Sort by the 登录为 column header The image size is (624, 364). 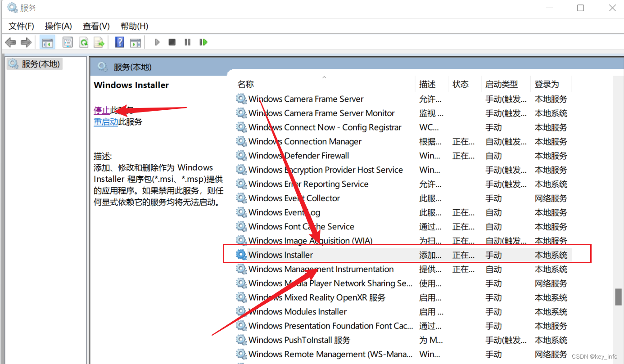click(551, 84)
